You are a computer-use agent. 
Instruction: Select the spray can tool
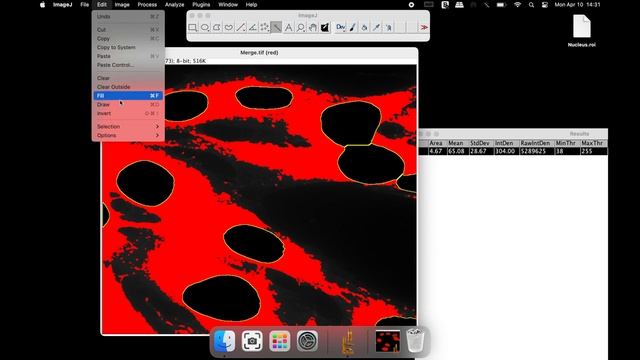pos(389,27)
